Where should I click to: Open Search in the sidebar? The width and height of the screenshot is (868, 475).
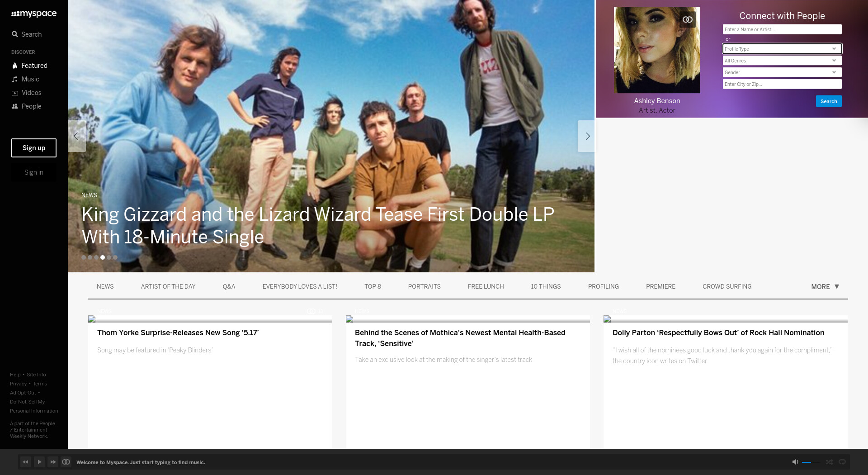pyautogui.click(x=27, y=34)
